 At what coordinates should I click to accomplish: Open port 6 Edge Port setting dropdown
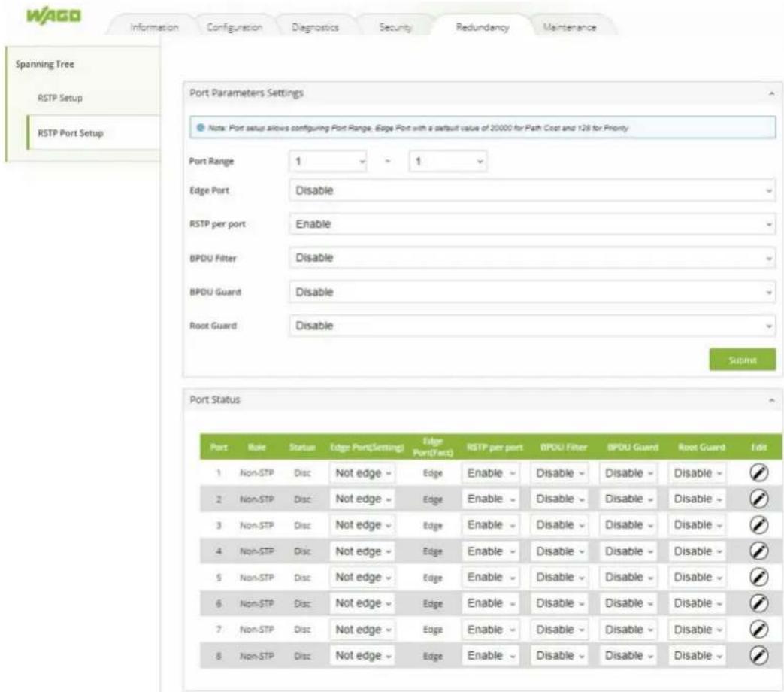362,603
